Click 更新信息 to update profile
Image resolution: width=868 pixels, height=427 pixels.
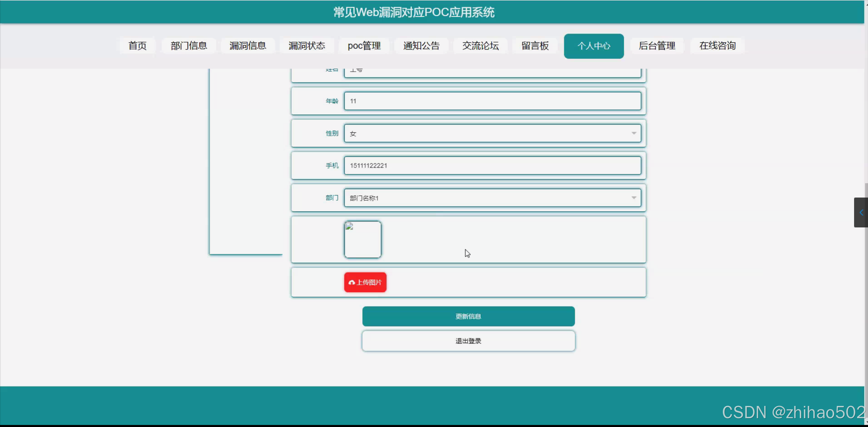(468, 316)
